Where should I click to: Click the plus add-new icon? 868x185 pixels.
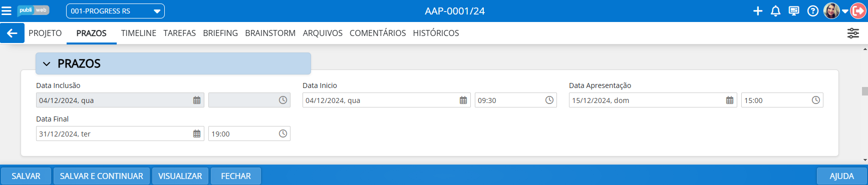click(758, 11)
